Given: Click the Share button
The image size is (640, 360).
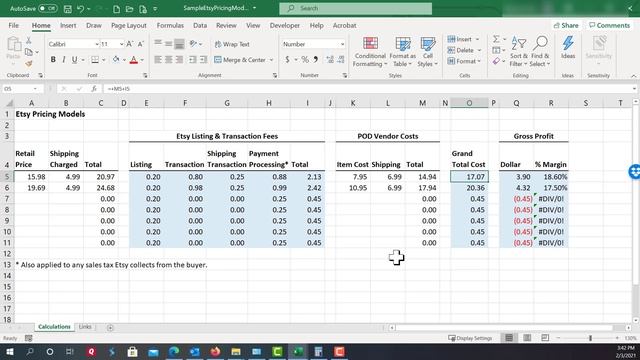Looking at the screenshot, I should tap(566, 25).
